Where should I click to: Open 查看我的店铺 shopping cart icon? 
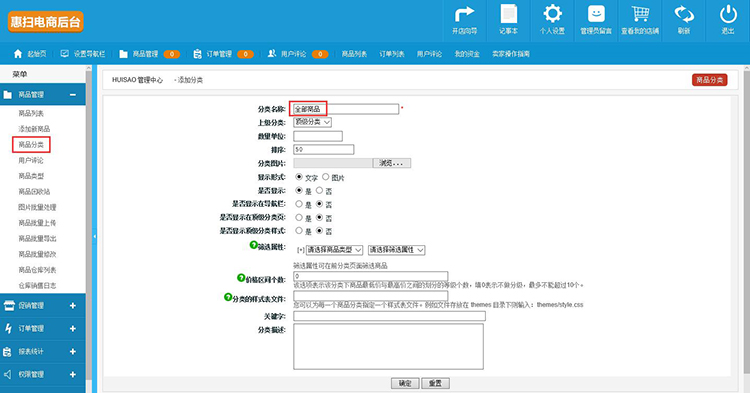tap(640, 14)
